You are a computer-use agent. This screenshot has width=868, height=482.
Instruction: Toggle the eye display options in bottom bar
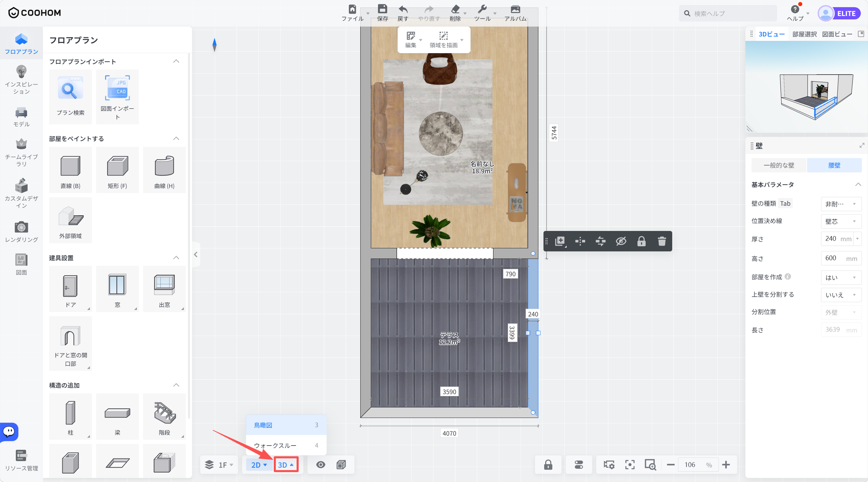point(320,465)
